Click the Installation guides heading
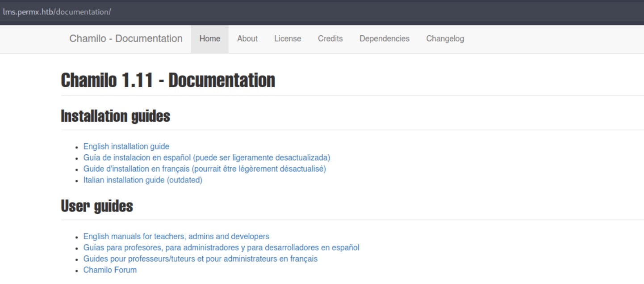Viewport: 644px width, 284px height. coord(115,117)
